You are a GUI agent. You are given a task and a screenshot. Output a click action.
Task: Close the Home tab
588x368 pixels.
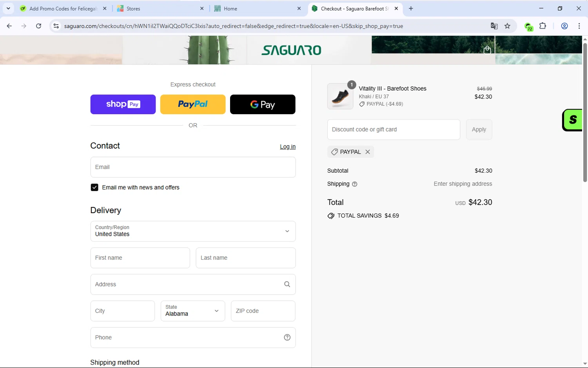coord(299,8)
